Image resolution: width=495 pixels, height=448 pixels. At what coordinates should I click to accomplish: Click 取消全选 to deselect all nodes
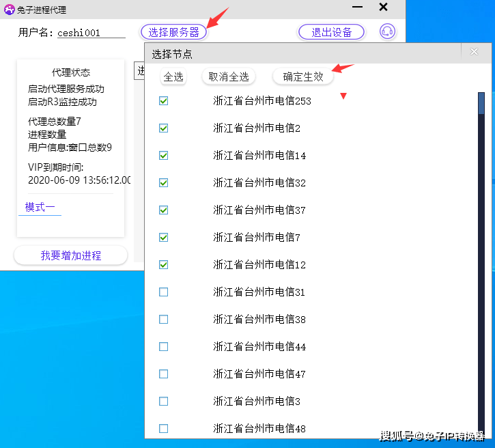click(x=229, y=76)
